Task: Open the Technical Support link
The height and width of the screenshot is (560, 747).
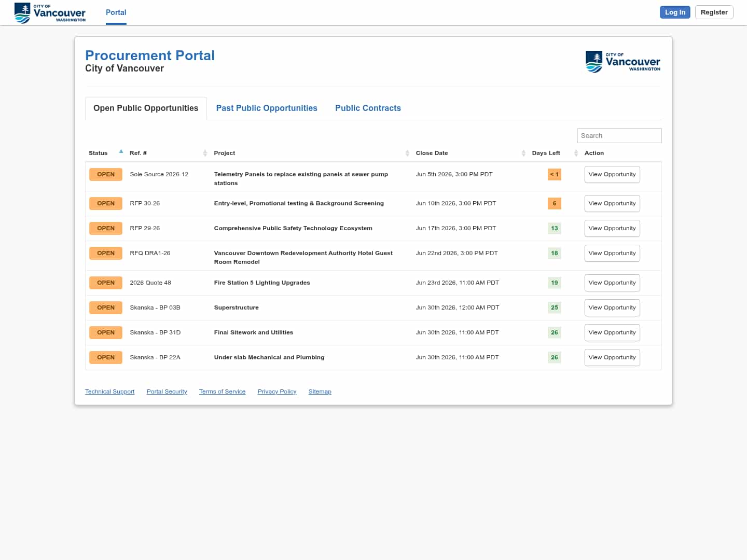Action: click(x=109, y=391)
